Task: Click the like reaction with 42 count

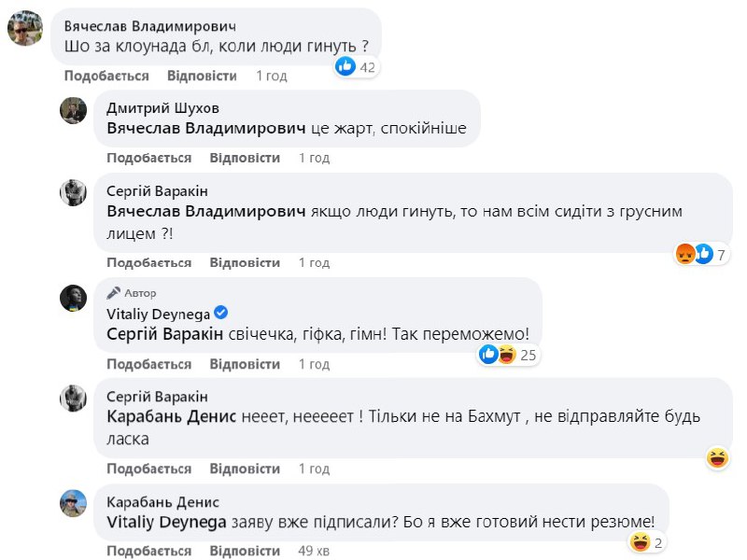Action: (x=356, y=66)
